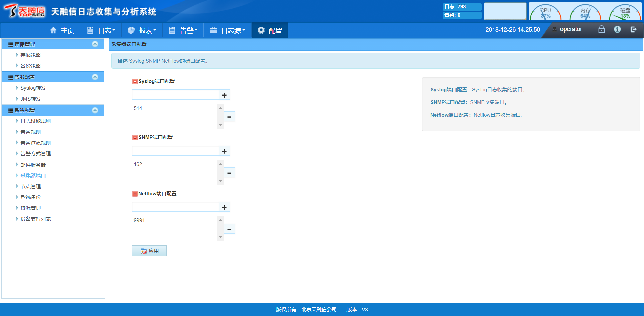Add SNMP port with plus button
This screenshot has height=316, width=644.
224,151
